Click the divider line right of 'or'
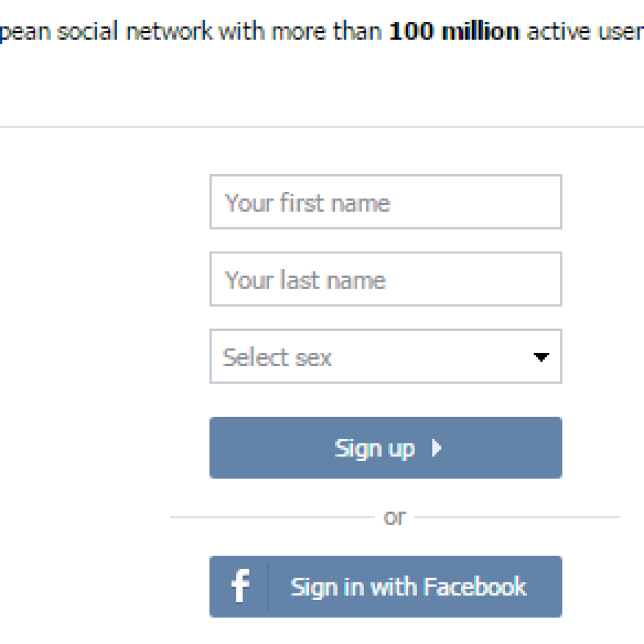644x644 pixels. pos(516,518)
